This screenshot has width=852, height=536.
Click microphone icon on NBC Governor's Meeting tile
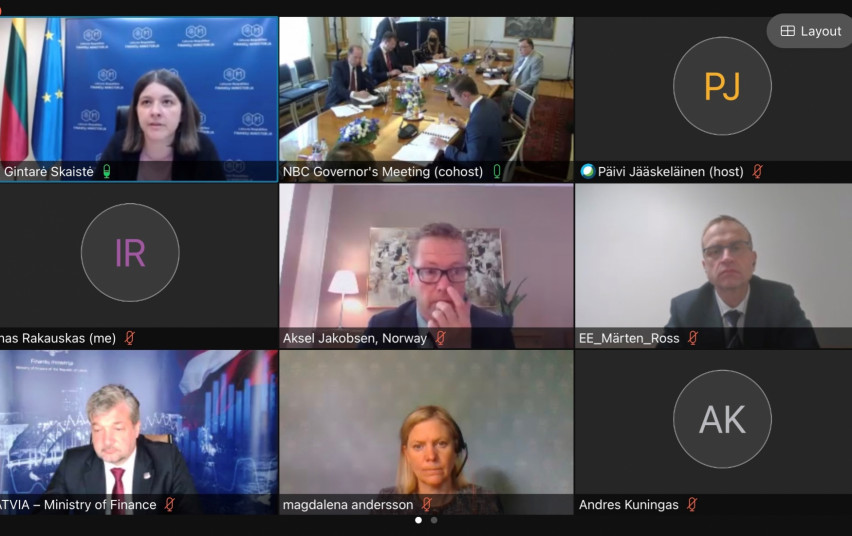click(x=497, y=172)
